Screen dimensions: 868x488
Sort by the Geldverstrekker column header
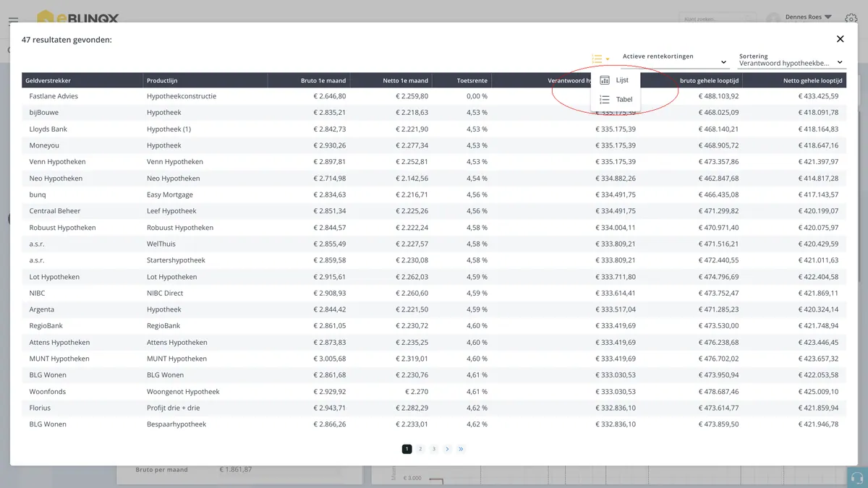pyautogui.click(x=82, y=80)
